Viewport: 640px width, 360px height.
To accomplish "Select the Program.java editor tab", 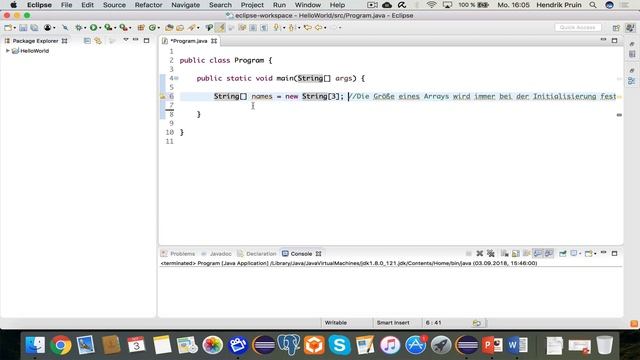I will (189, 41).
